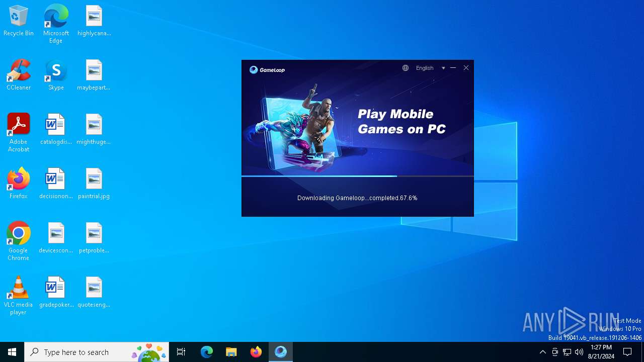This screenshot has width=644, height=362.
Task: Select the Firefox desktop shortcut
Action: [x=19, y=184]
